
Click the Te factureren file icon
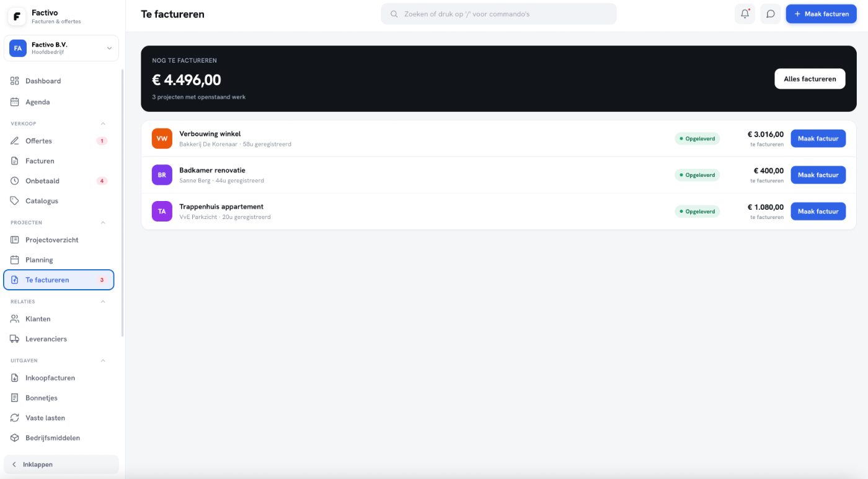click(x=15, y=280)
